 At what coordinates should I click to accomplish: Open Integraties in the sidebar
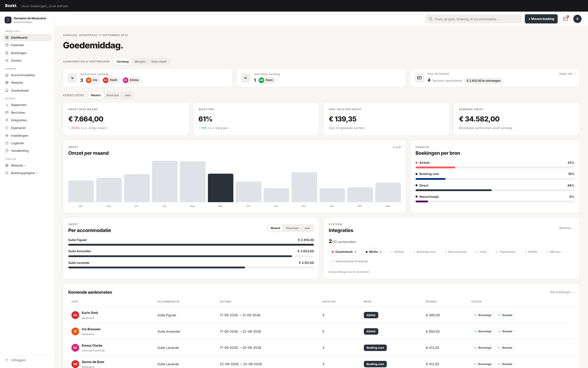(x=27, y=120)
